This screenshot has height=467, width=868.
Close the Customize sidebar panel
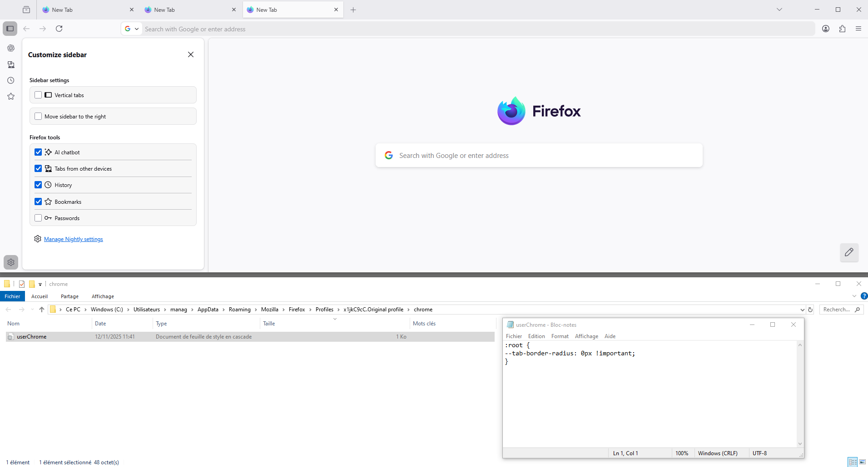point(191,54)
